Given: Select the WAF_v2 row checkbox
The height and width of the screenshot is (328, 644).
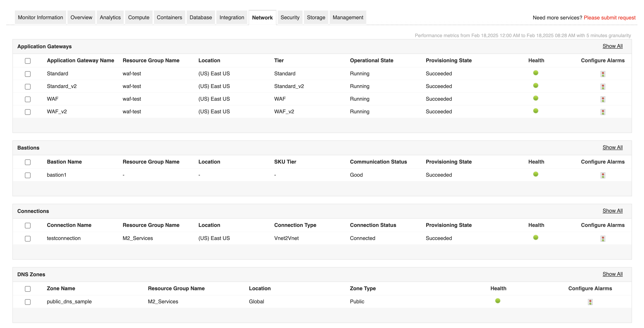Looking at the screenshot, I should coord(28,112).
